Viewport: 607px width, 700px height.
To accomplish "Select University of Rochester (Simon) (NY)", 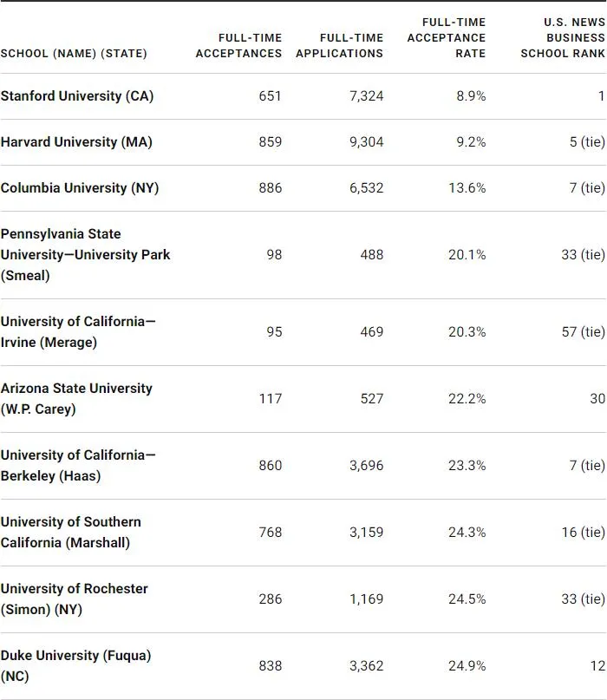I will [75, 599].
